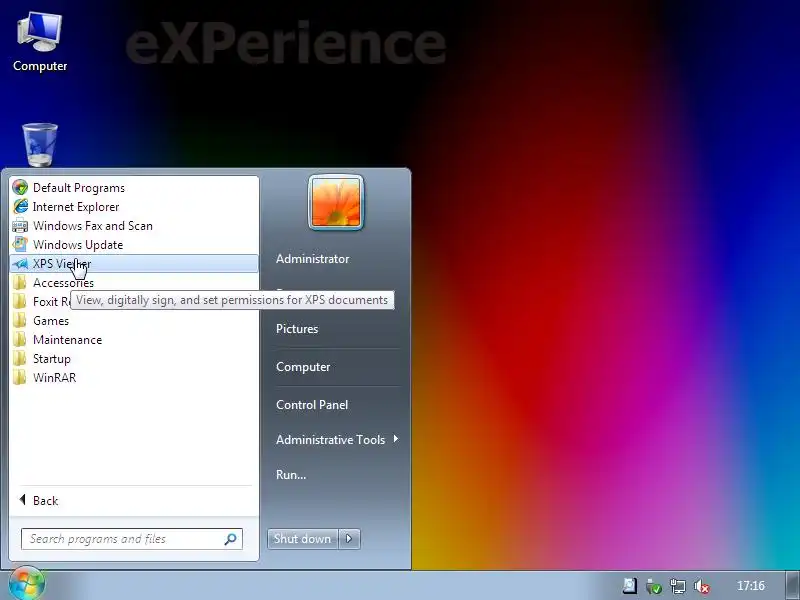Click the network tray icon

678,586
